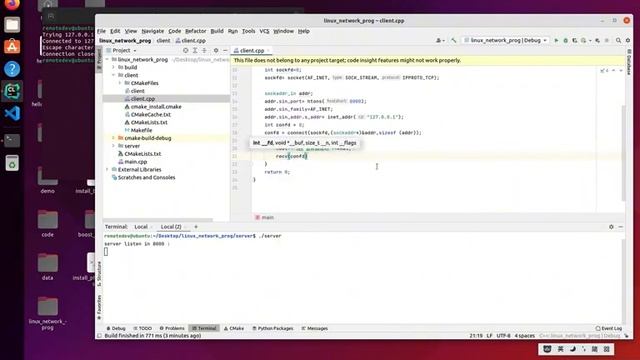Image resolution: width=640 pixels, height=360 pixels.
Task: Hide the Project panel with minus icon
Action: click(225, 51)
